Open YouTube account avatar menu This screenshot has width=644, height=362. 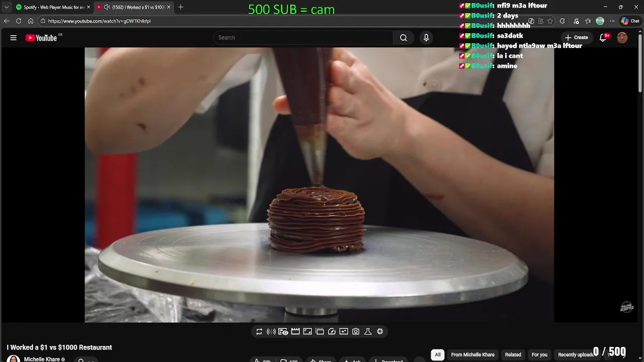click(x=622, y=38)
